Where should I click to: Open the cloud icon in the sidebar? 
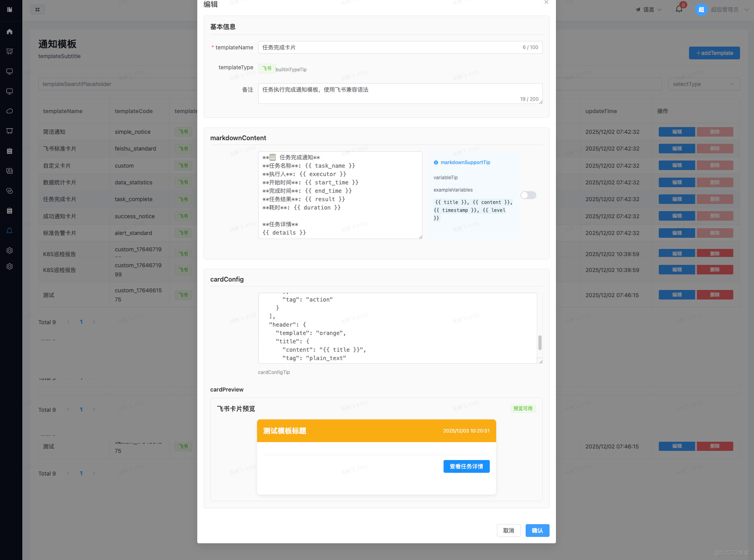click(x=10, y=111)
